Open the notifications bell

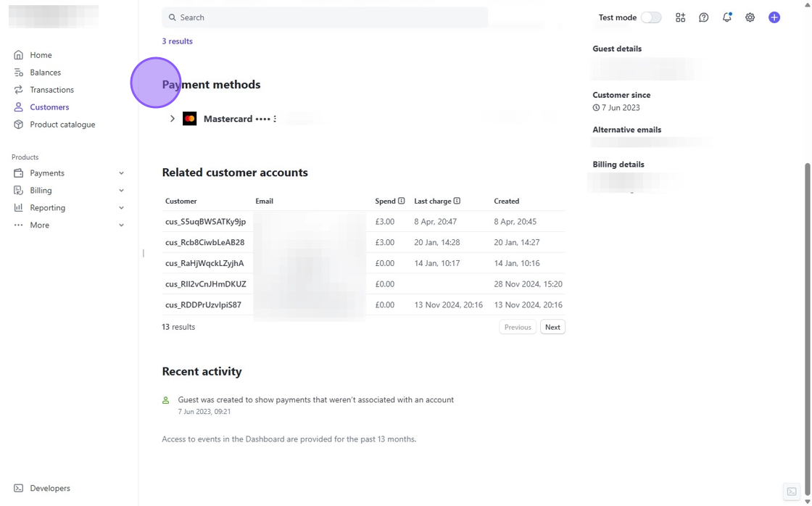[726, 17]
